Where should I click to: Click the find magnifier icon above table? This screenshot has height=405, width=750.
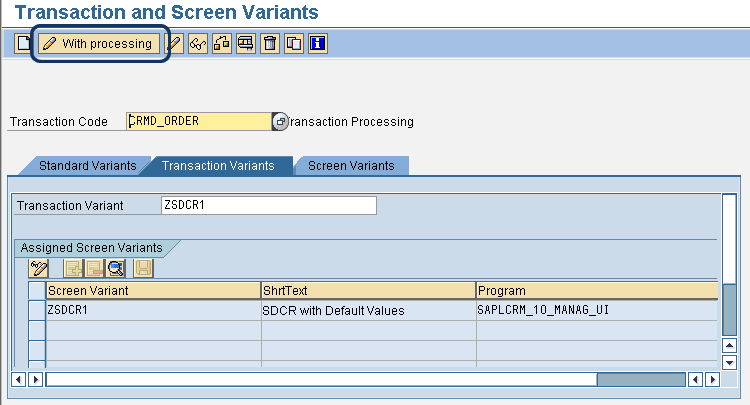click(115, 268)
